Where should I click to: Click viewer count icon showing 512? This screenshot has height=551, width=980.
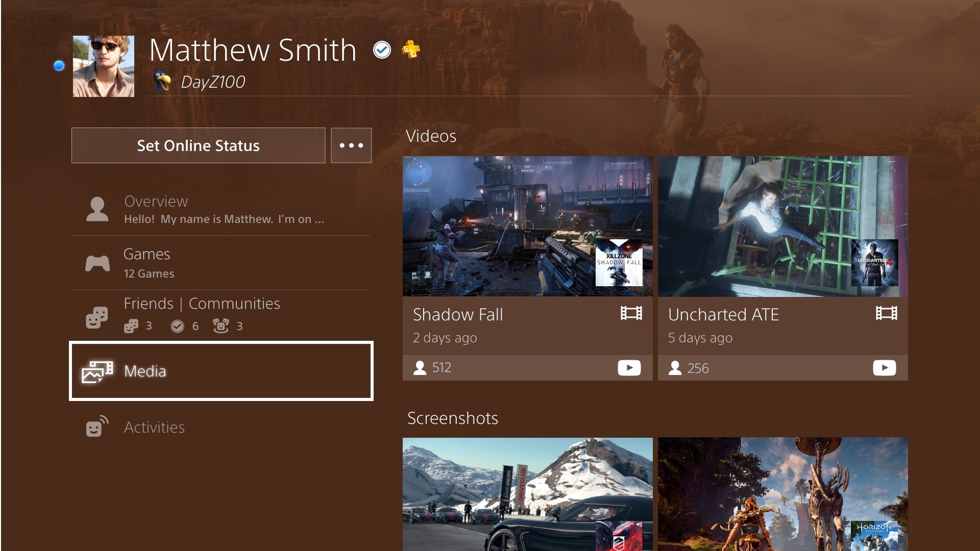click(x=420, y=368)
